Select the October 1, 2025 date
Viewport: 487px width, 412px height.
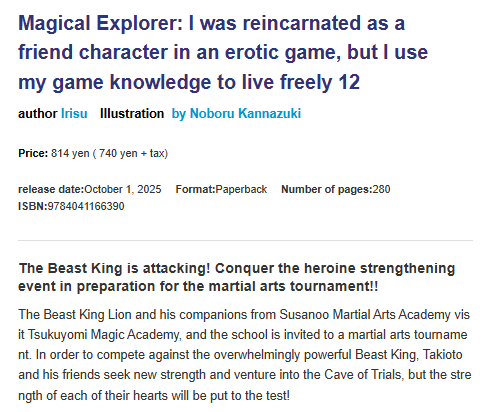click(x=123, y=189)
